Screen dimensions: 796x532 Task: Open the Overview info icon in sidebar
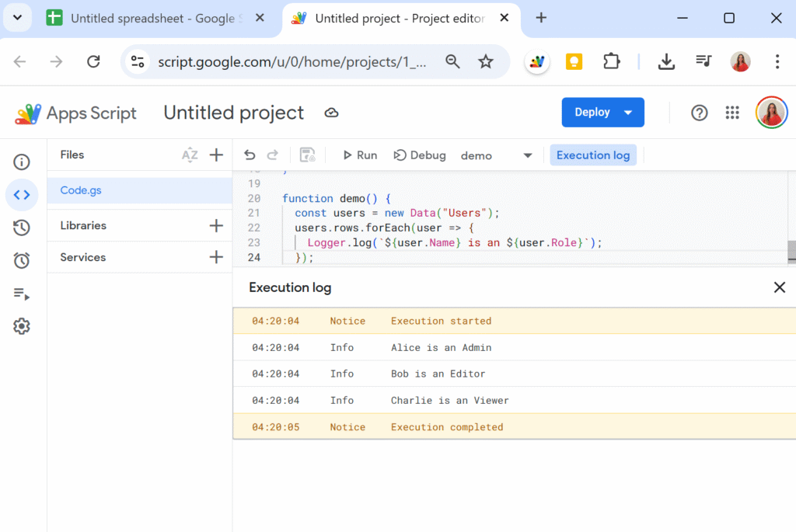(22, 162)
